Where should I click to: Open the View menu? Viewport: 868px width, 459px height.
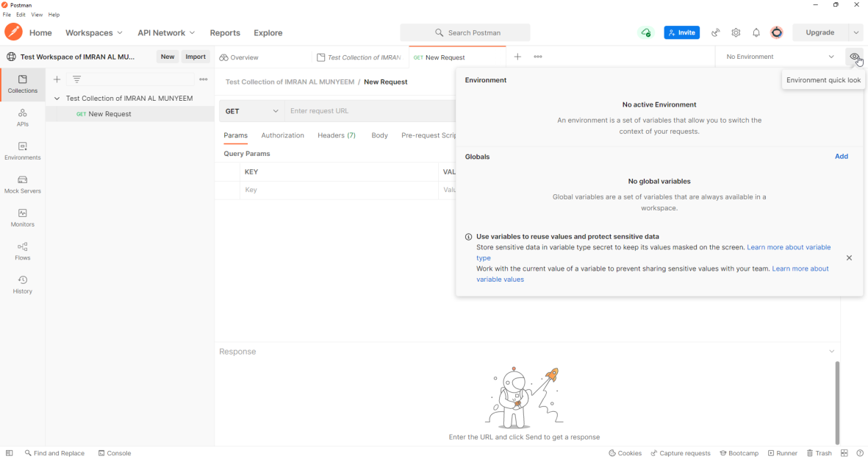click(37, 15)
